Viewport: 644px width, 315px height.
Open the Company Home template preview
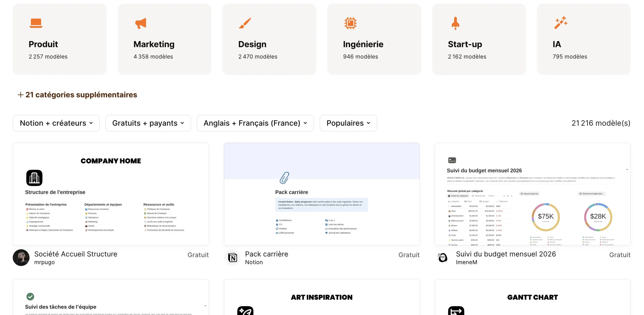tap(111, 194)
